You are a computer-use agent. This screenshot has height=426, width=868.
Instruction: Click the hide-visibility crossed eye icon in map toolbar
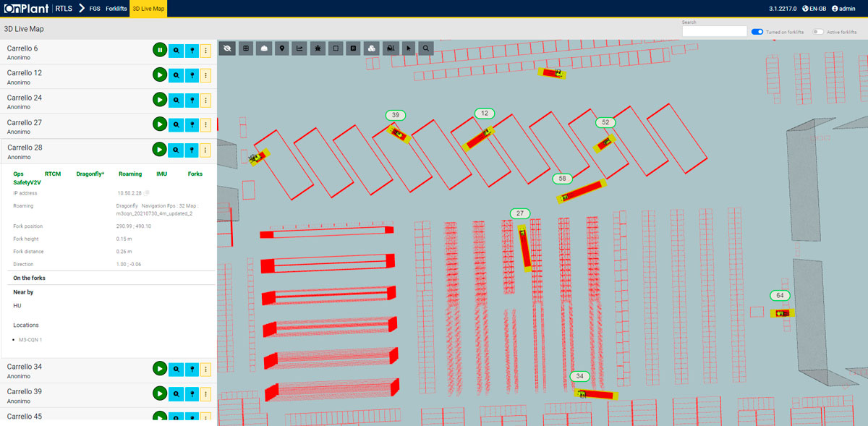tap(227, 48)
